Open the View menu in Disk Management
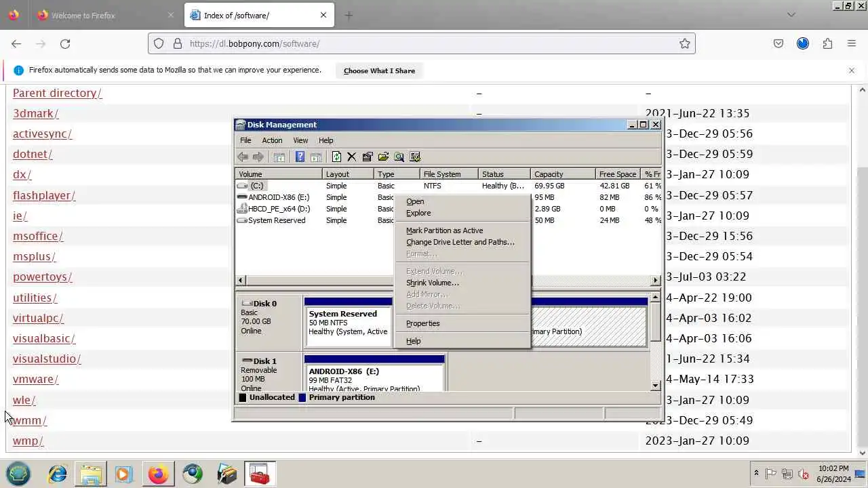 300,140
